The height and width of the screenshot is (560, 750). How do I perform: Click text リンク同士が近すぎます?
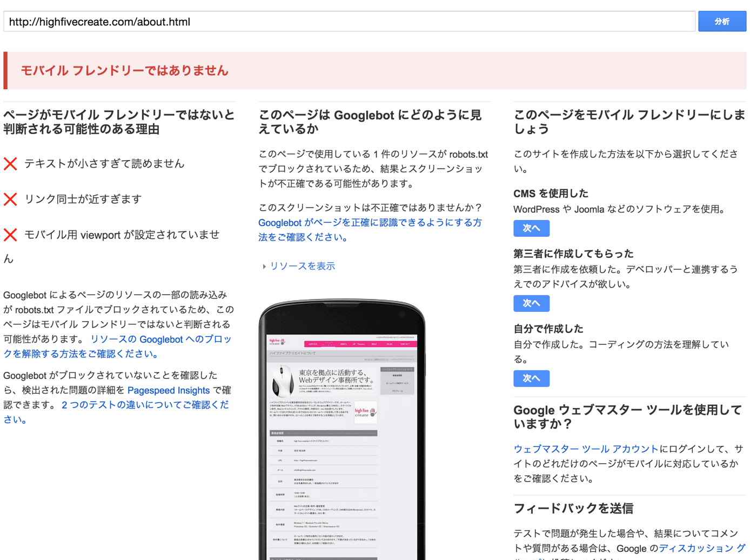click(x=83, y=199)
